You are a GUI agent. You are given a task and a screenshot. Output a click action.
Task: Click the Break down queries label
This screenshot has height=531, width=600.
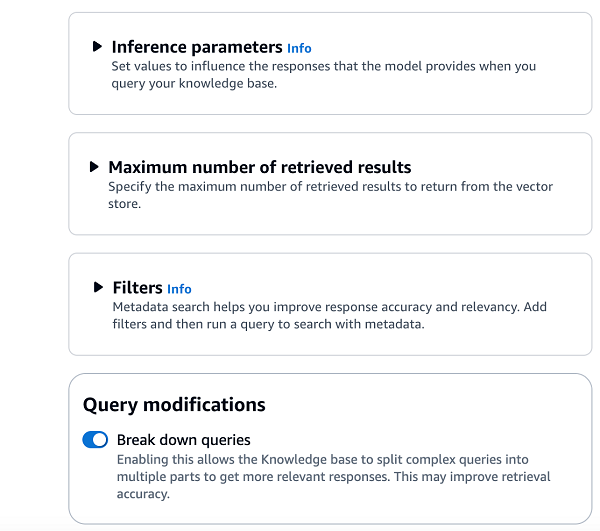pyautogui.click(x=183, y=440)
